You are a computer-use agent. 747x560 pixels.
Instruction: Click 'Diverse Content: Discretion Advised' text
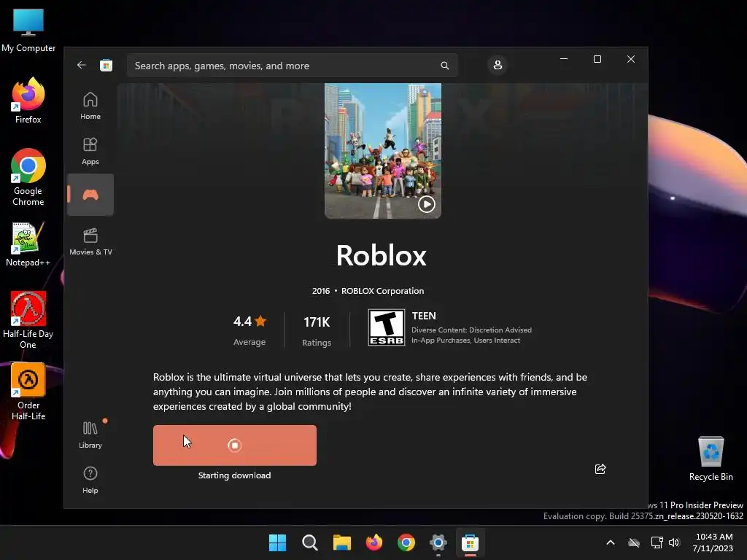coord(472,330)
